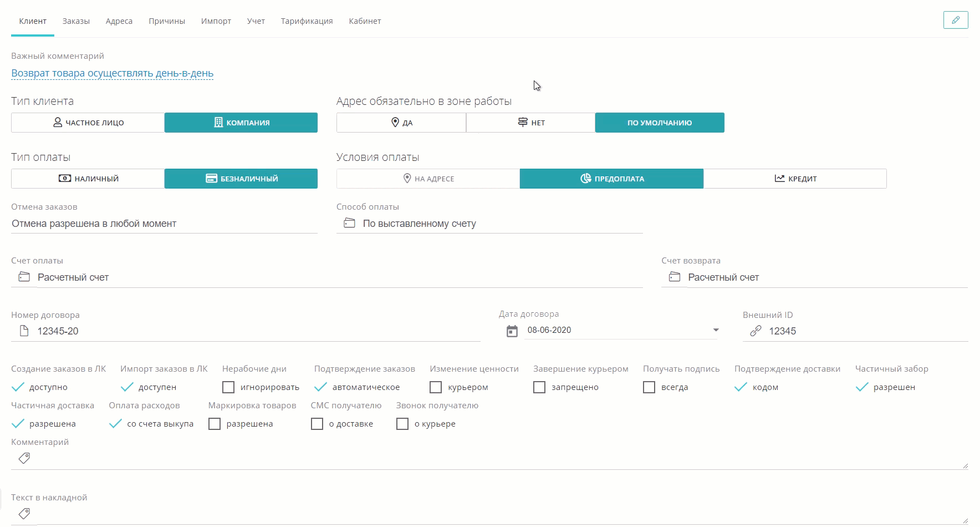The image size is (980, 527).
Task: Go to the Импорт tab
Action: (216, 21)
